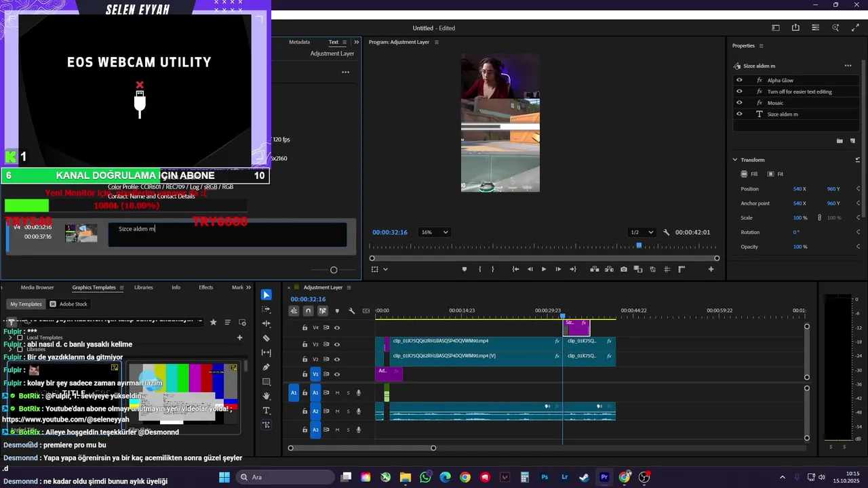Click the Extract button
The height and width of the screenshot is (488, 868).
(x=609, y=269)
